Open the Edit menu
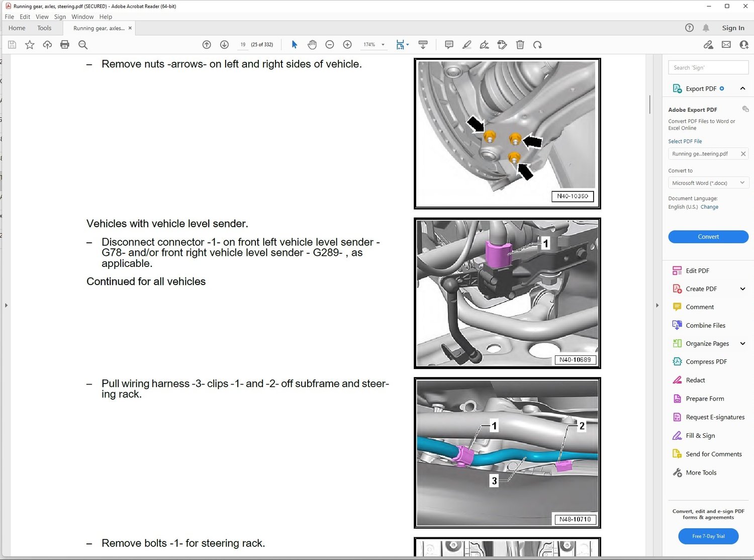 coord(25,17)
